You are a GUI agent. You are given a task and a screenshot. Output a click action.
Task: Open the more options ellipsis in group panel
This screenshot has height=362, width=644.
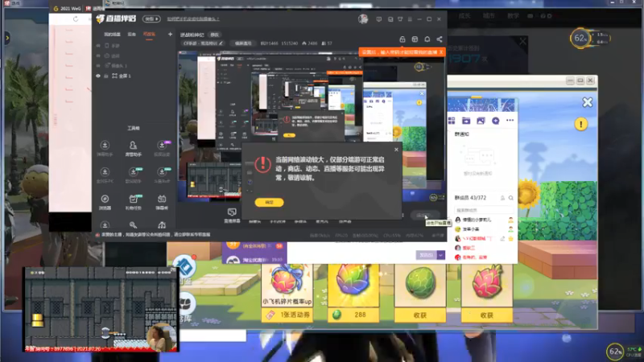coord(510,120)
